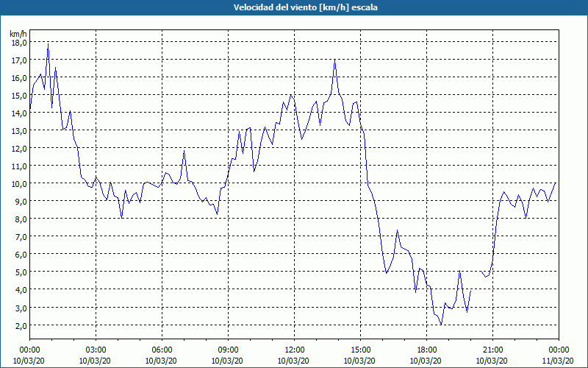Click the '18,0' y-axis value
The width and height of the screenshot is (588, 368).
19,43
